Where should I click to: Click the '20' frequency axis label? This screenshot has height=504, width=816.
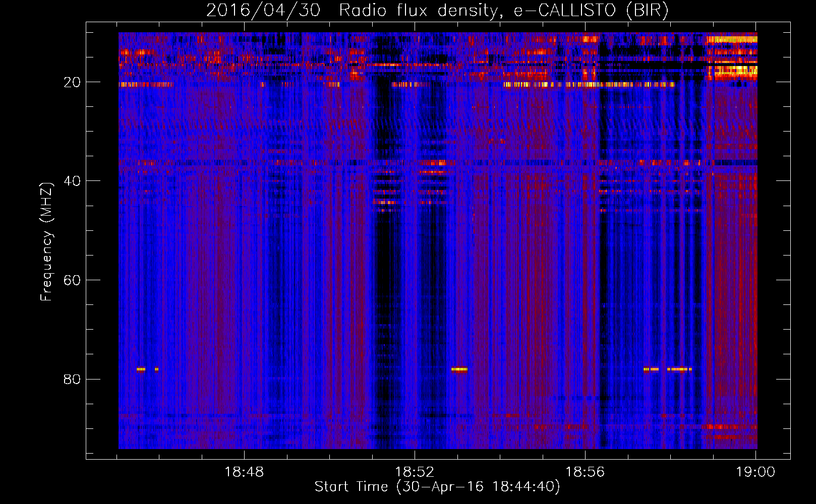(x=72, y=82)
